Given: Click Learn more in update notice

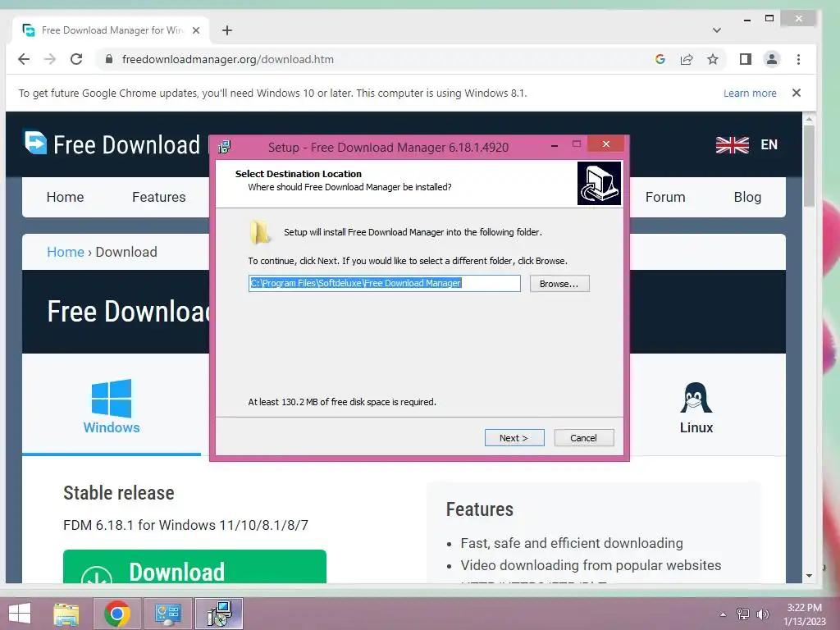Looking at the screenshot, I should pyautogui.click(x=750, y=94).
